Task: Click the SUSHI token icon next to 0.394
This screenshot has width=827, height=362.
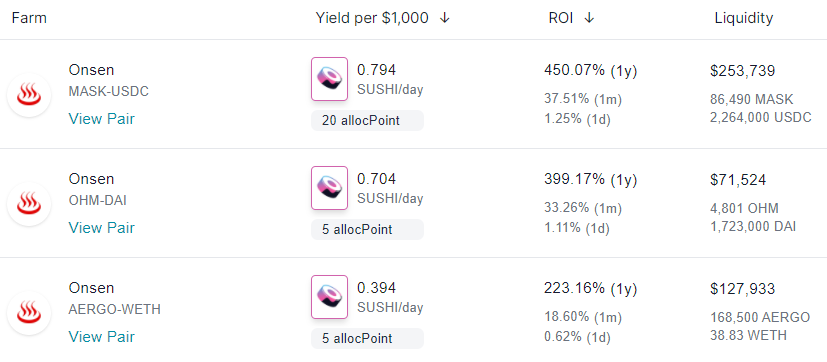Action: tap(330, 297)
